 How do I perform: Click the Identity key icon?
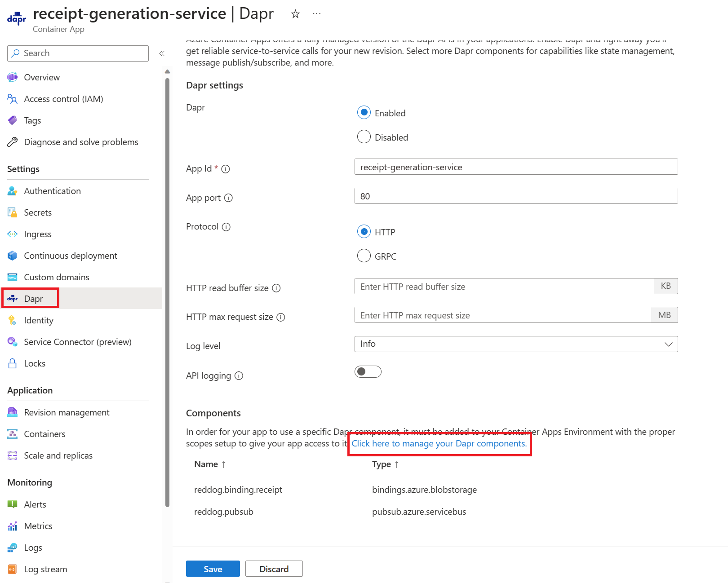point(13,320)
